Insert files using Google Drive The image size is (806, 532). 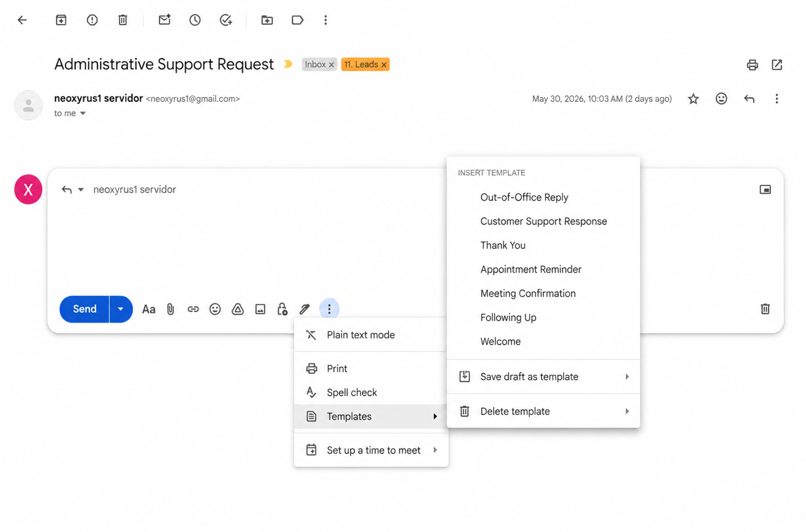(x=238, y=309)
